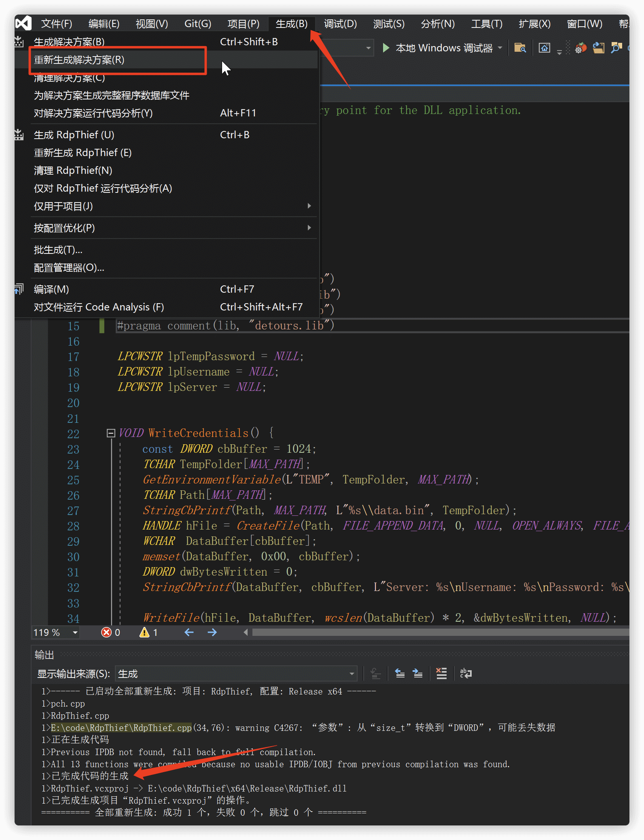The image size is (644, 840).
Task: Click the 本地 Windows 调试器 button label
Action: coord(444,48)
